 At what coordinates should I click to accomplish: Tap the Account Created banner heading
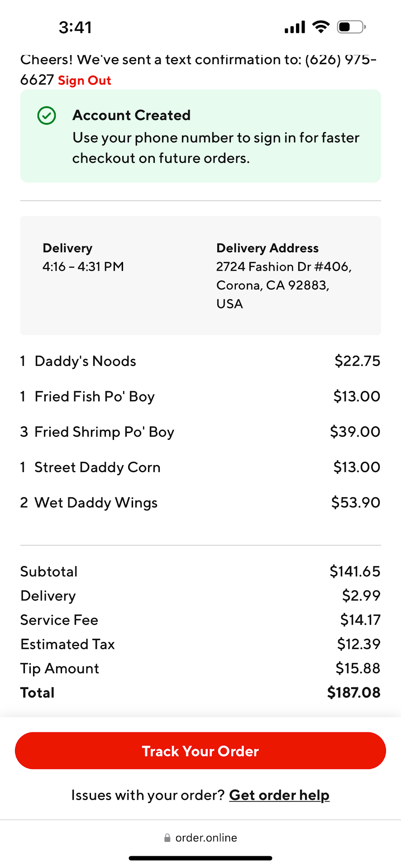point(131,115)
